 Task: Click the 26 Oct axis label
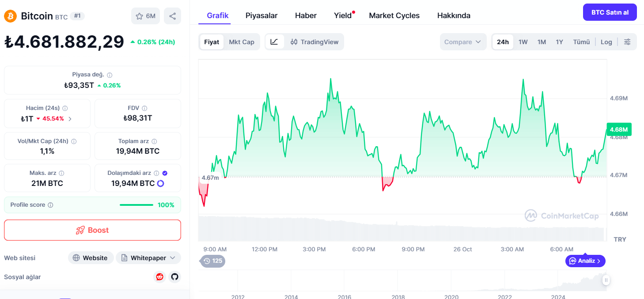(x=462, y=249)
